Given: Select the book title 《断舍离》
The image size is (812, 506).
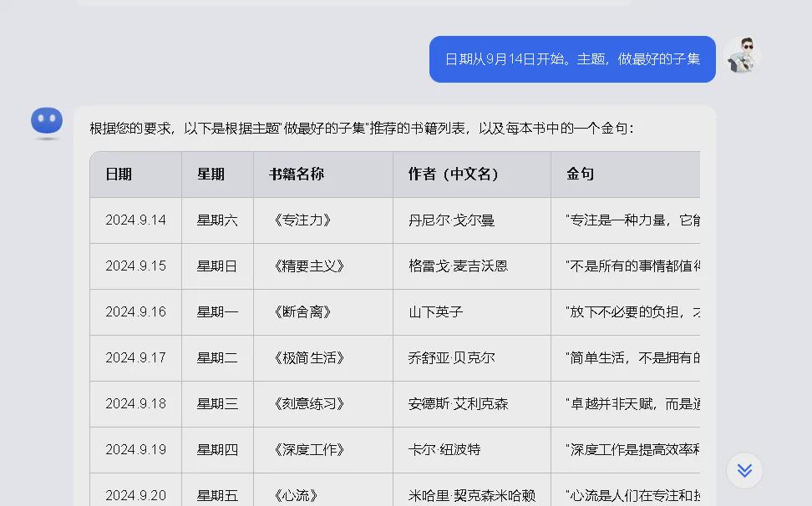Looking at the screenshot, I should coord(298,311).
